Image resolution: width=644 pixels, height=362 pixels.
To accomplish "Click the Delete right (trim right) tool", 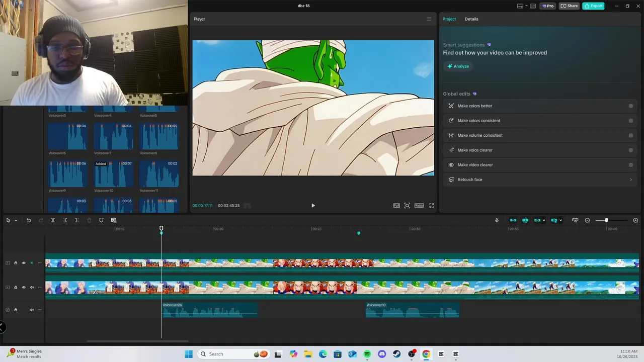I will click(76, 220).
